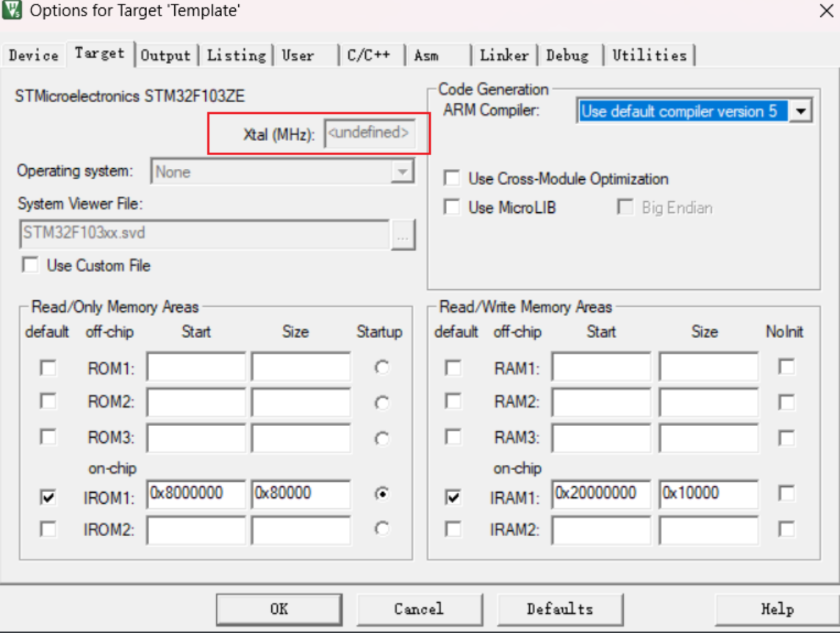Enable NoInit for RAM3
Image resolution: width=840 pixels, height=633 pixels.
point(786,438)
